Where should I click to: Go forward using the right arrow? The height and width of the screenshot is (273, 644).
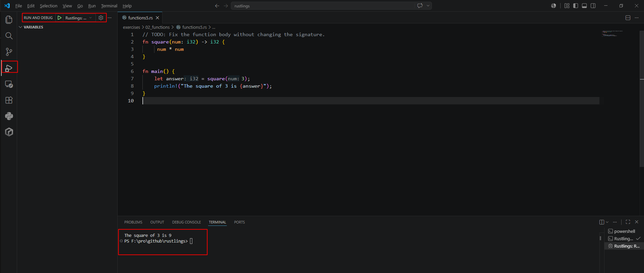point(226,6)
